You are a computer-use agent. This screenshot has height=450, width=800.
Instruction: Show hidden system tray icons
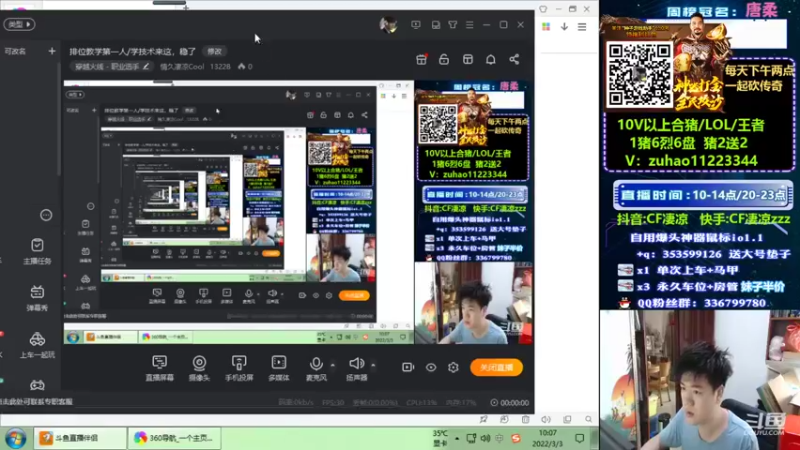(x=457, y=438)
